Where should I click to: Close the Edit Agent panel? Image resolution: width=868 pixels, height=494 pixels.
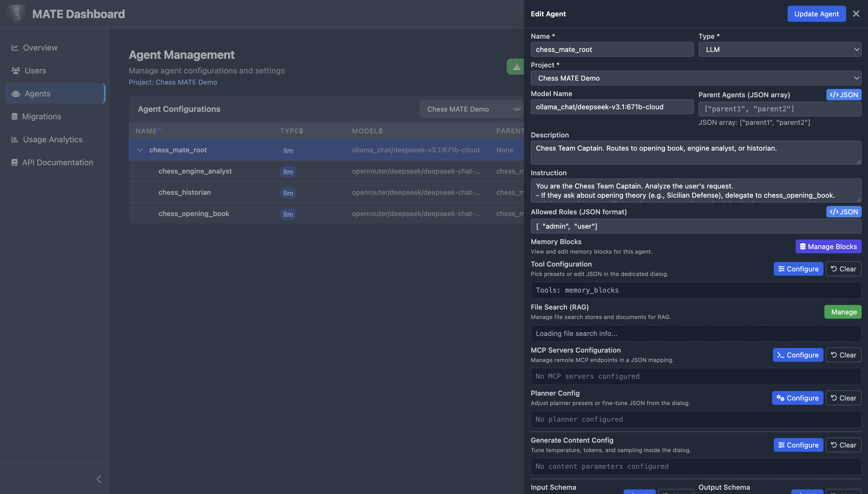pyautogui.click(x=856, y=14)
